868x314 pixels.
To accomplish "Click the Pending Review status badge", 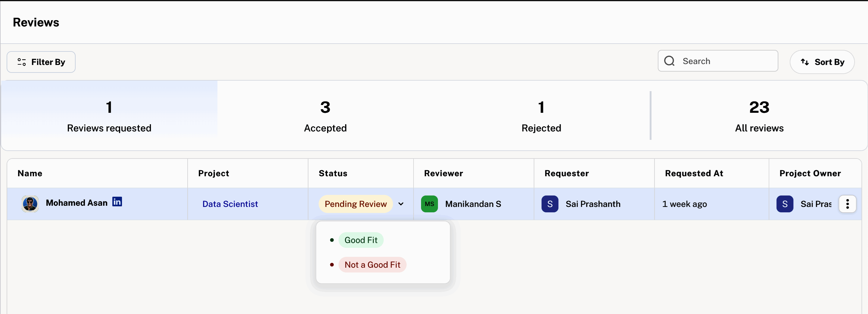I will tap(355, 204).
